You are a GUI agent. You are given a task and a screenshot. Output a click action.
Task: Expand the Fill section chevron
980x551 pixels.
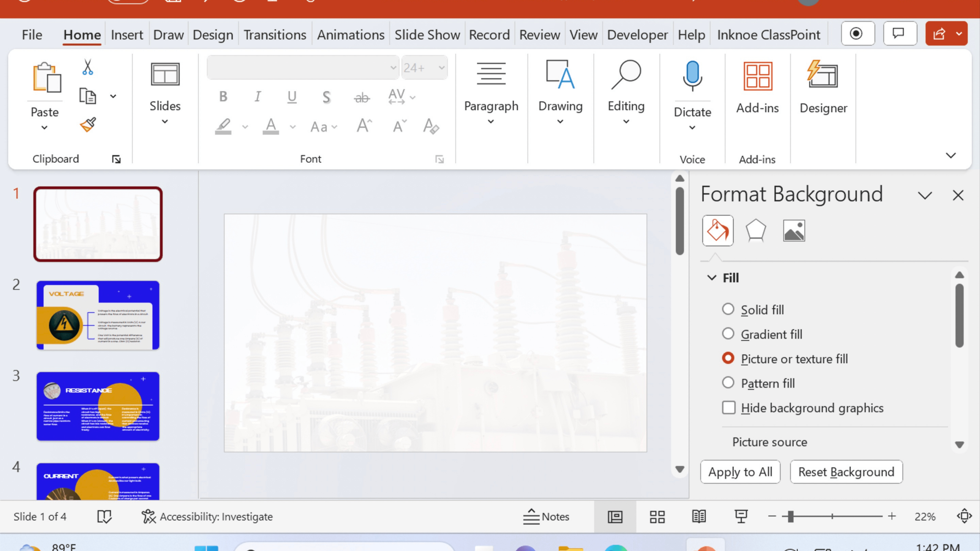711,277
